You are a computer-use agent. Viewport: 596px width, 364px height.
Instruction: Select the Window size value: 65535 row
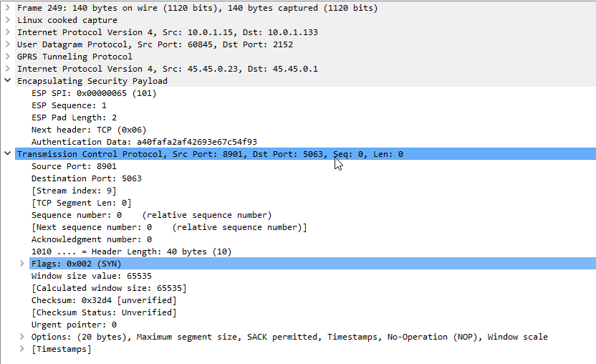pyautogui.click(x=306, y=276)
